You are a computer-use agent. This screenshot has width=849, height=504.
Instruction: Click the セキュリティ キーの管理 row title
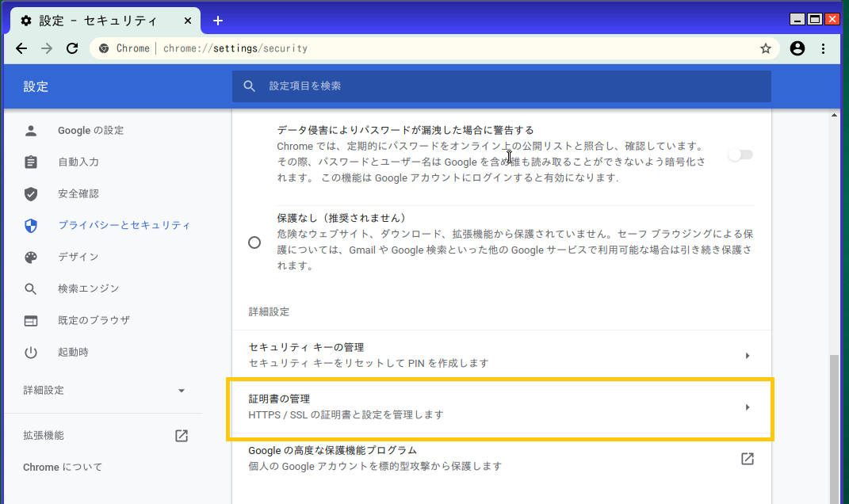tap(306, 348)
